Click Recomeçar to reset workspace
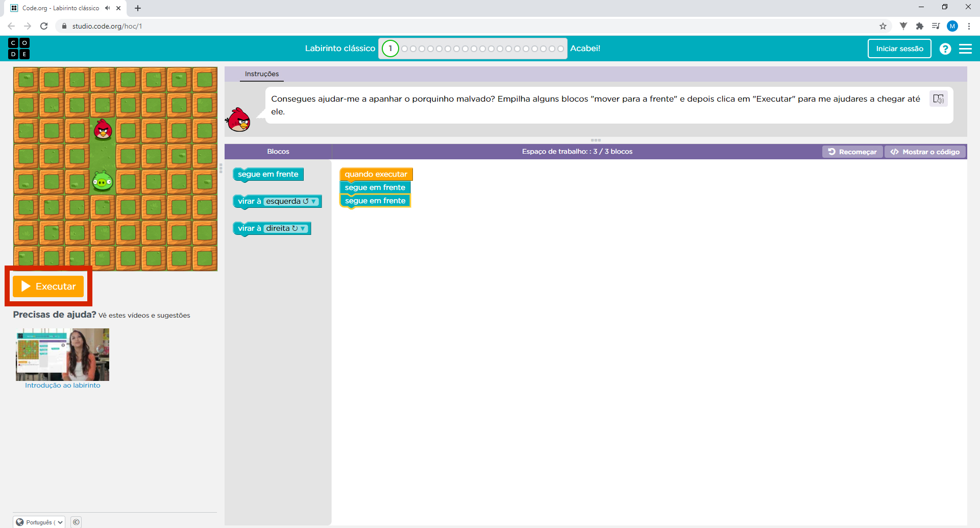Image resolution: width=980 pixels, height=528 pixels. (x=852, y=152)
